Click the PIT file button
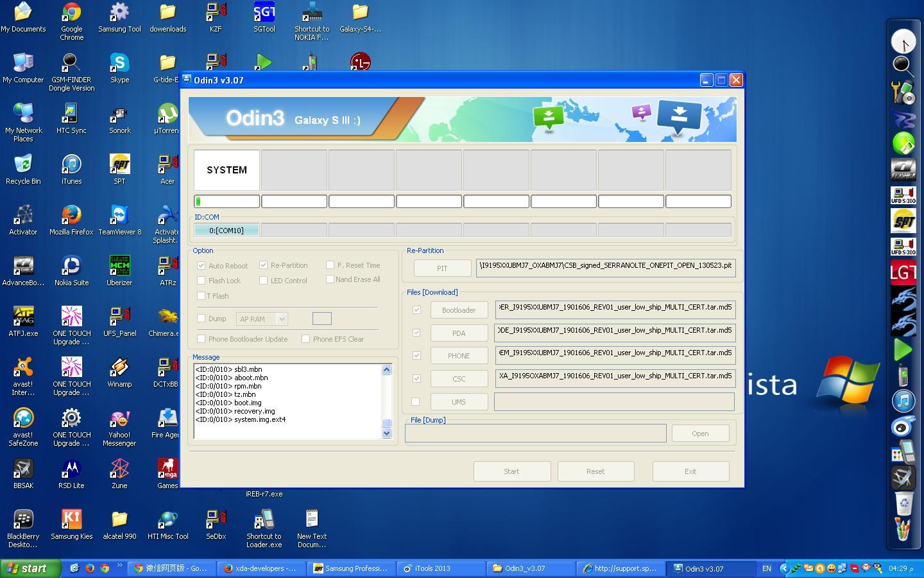 coord(442,268)
